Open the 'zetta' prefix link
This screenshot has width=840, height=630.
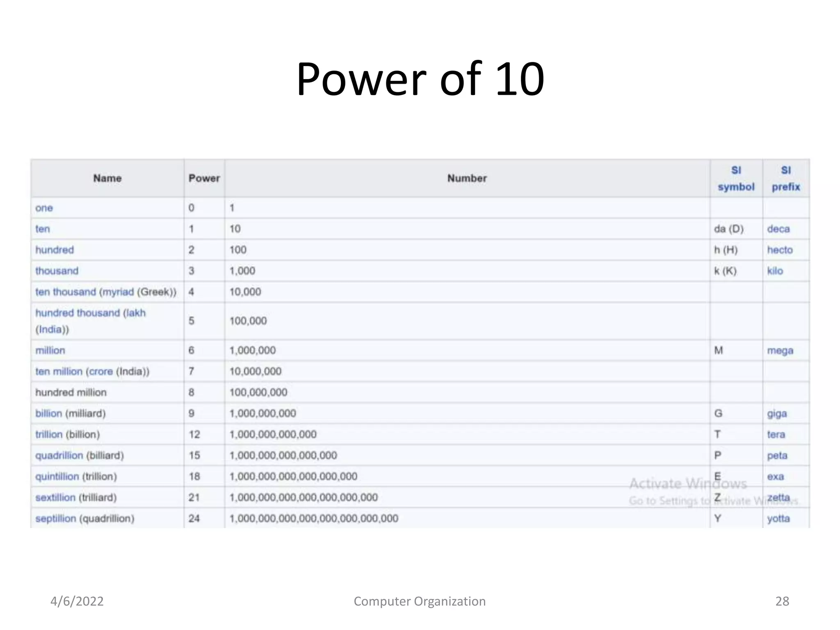(x=778, y=498)
